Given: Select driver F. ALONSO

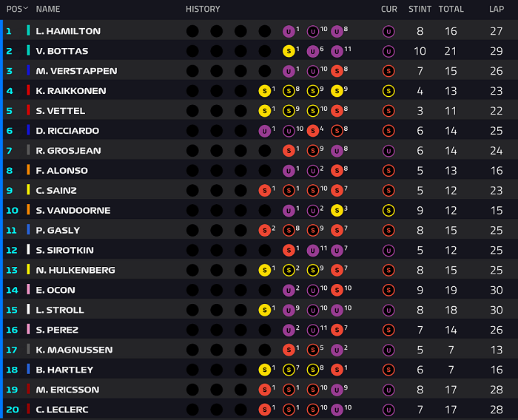Looking at the screenshot, I should tap(61, 170).
